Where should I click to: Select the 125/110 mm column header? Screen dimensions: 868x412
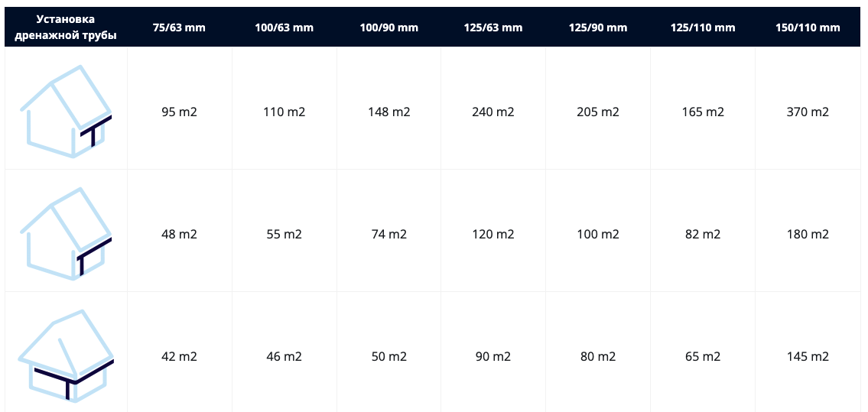tap(703, 27)
